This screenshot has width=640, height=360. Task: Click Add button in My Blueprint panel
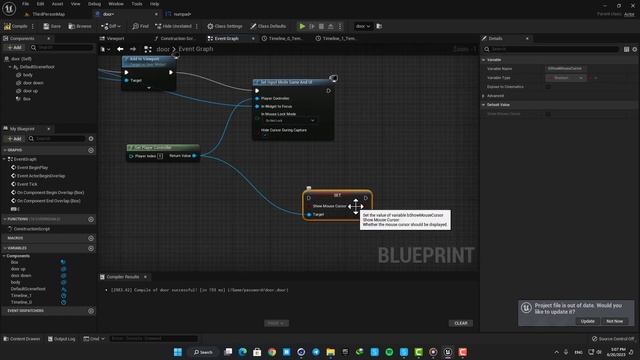15,139
